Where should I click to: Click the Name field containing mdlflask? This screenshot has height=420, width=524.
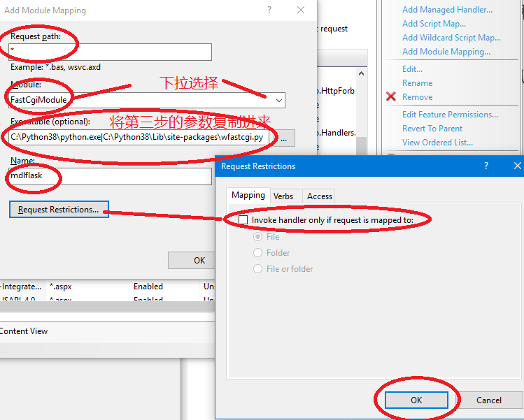click(x=111, y=176)
